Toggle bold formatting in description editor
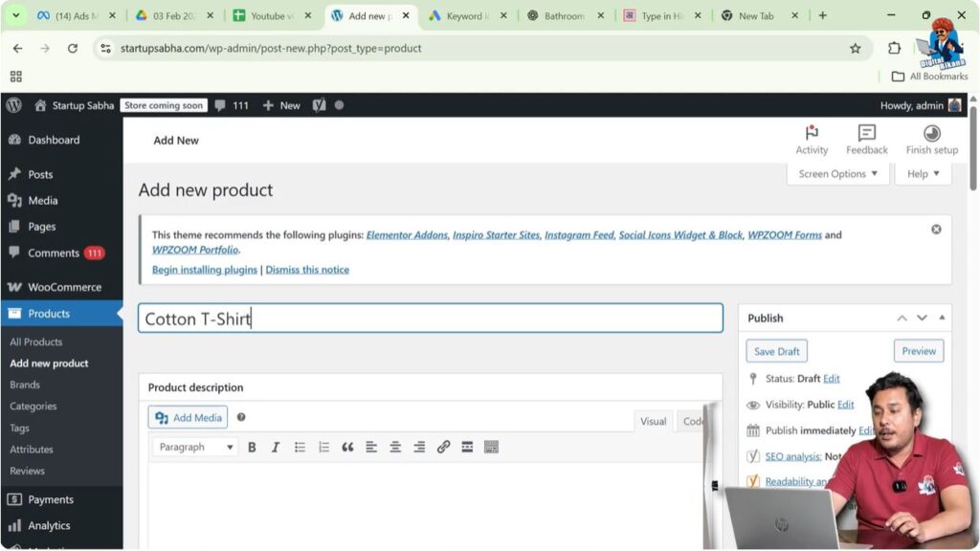The width and height of the screenshot is (980, 551). [x=252, y=447]
